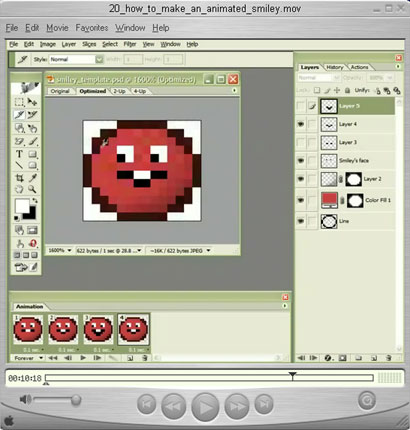Open the Style dropdown in options bar
This screenshot has height=430, width=410.
coord(99,60)
